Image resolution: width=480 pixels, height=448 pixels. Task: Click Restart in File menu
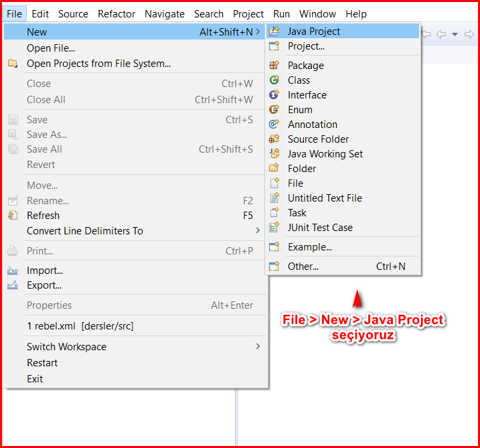(135, 362)
